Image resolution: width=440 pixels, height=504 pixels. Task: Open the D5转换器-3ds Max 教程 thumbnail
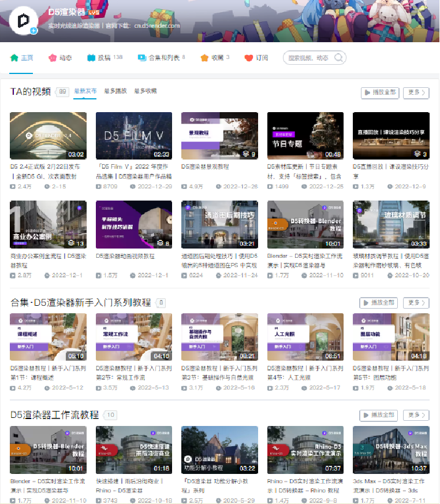coord(391,450)
